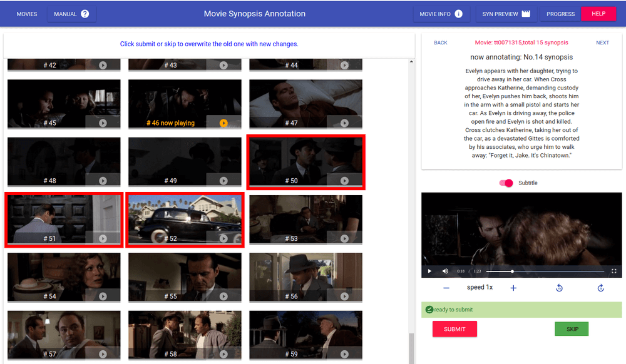Seek along the video progress bar
This screenshot has width=626, height=364.
click(545, 271)
